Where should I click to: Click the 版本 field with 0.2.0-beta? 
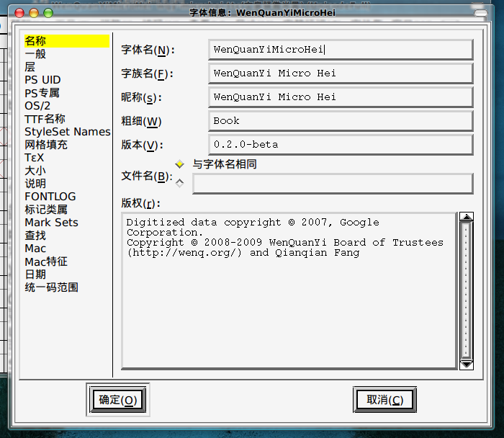point(341,145)
